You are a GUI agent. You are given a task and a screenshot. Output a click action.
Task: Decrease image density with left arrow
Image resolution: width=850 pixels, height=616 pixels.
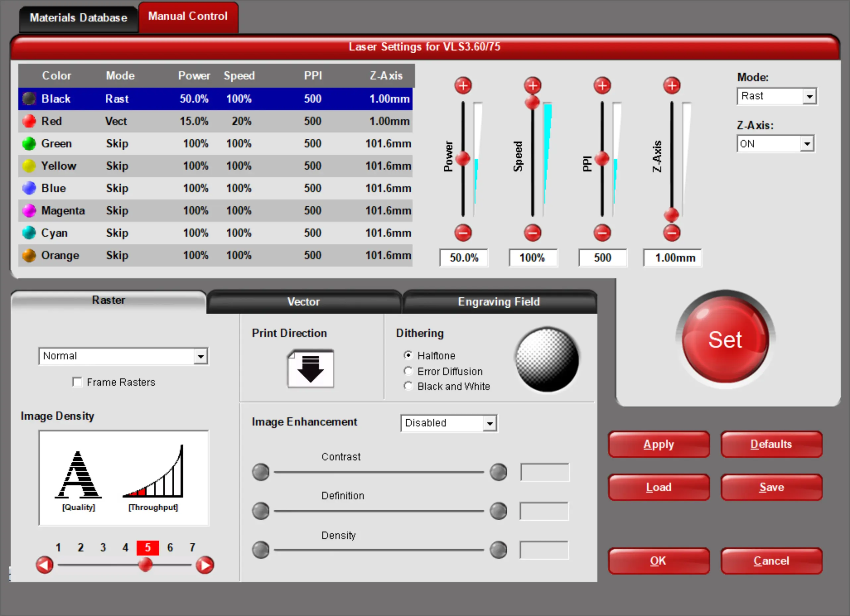[x=45, y=565]
